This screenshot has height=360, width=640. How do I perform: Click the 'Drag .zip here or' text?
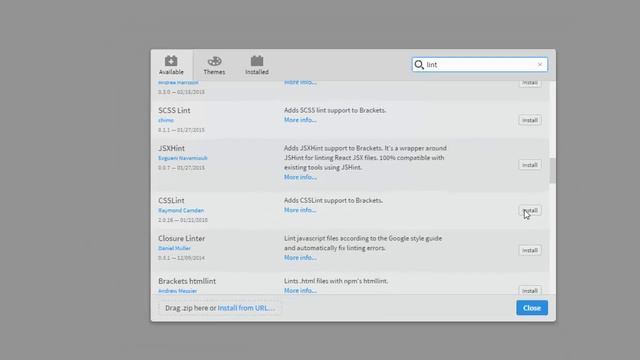coord(191,308)
